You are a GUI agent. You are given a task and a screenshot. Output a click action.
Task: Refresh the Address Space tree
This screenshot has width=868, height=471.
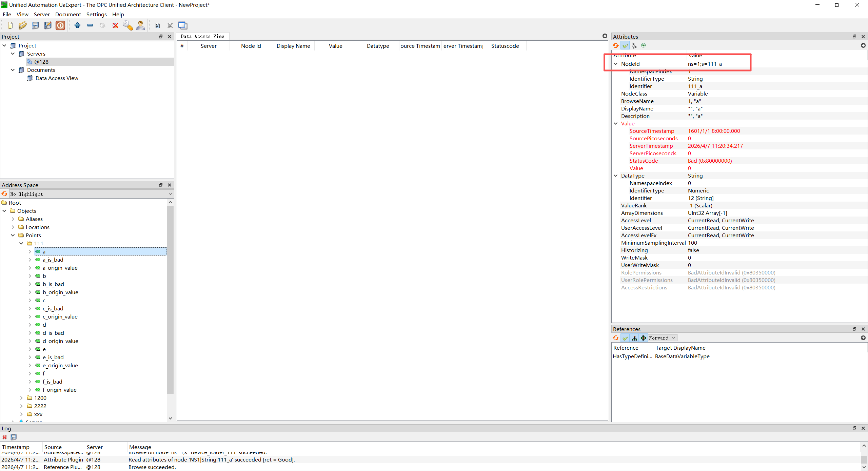(x=4, y=194)
